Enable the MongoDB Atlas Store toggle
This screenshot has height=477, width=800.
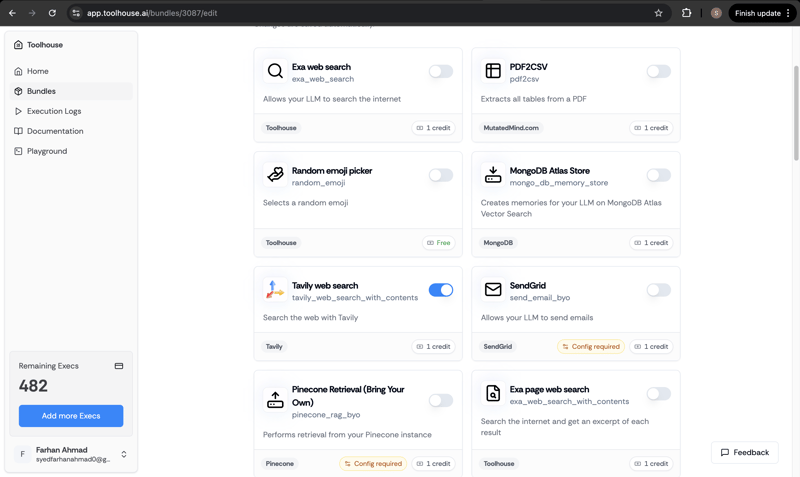(659, 175)
